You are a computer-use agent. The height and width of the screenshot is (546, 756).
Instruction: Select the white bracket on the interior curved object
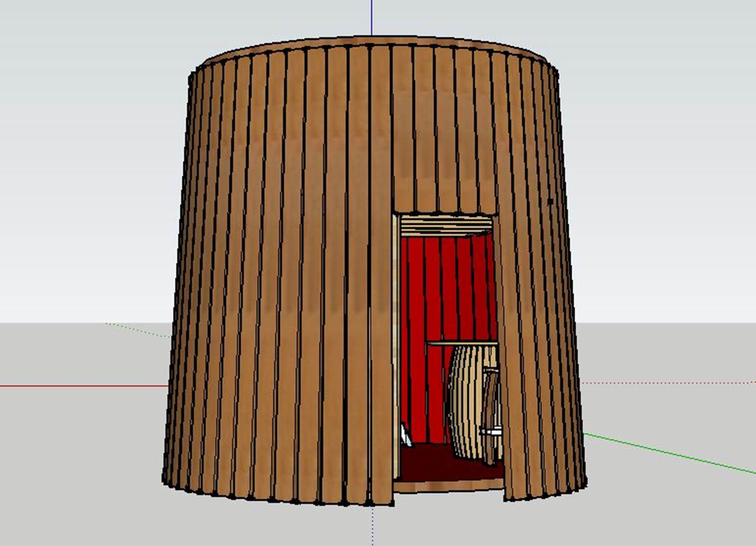pos(491,431)
